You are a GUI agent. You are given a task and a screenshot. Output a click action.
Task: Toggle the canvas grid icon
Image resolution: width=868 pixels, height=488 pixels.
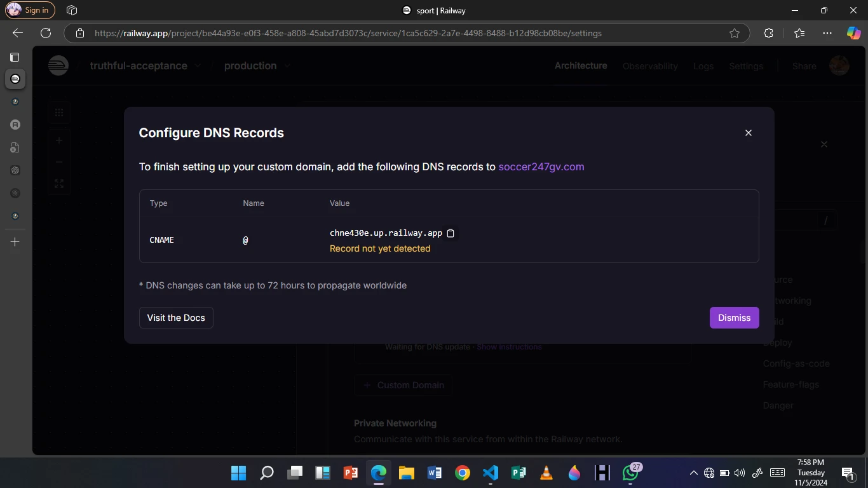coord(59,112)
